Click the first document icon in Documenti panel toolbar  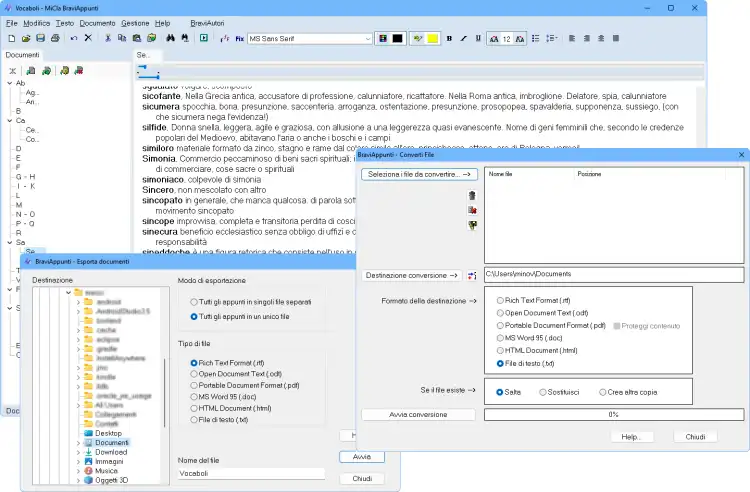31,71
